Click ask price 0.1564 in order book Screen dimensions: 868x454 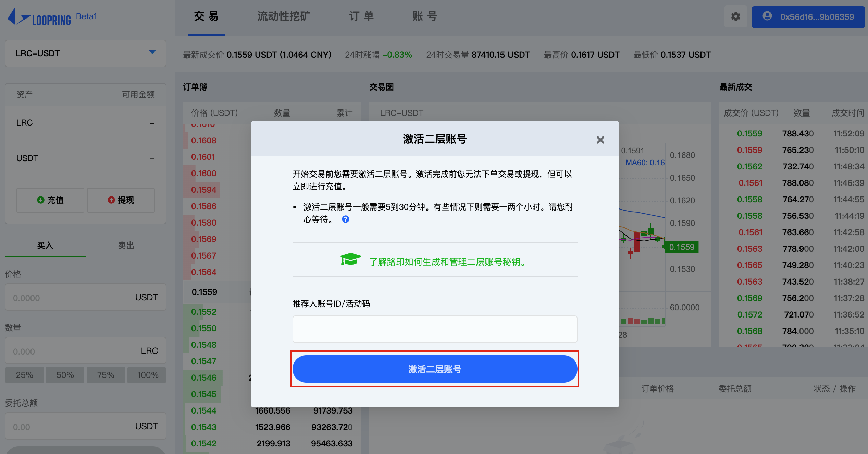[x=204, y=272]
